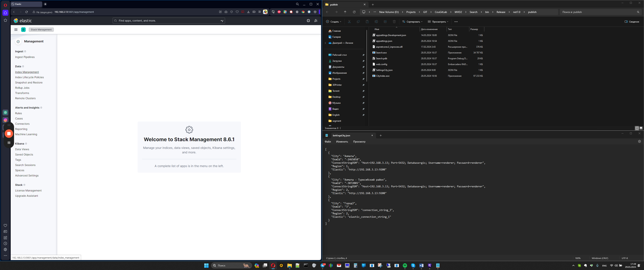
Task: Click the Elastic logo to go home
Action: pos(23,21)
